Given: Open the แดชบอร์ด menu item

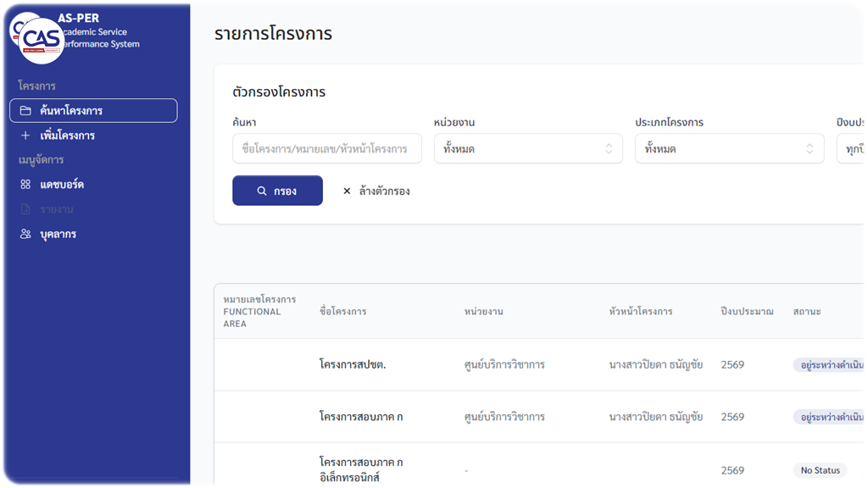Looking at the screenshot, I should pos(62,185).
